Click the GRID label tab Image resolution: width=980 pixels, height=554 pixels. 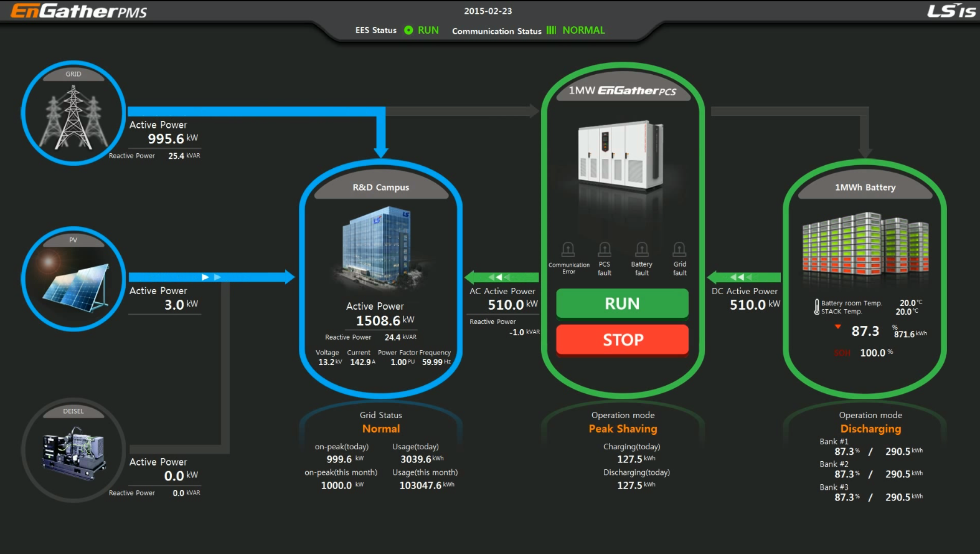pyautogui.click(x=73, y=74)
